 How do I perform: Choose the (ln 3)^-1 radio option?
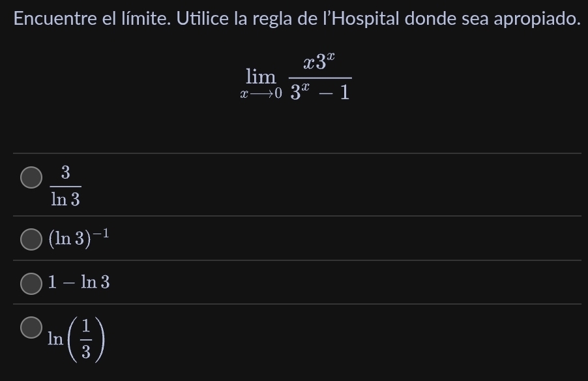(x=31, y=239)
